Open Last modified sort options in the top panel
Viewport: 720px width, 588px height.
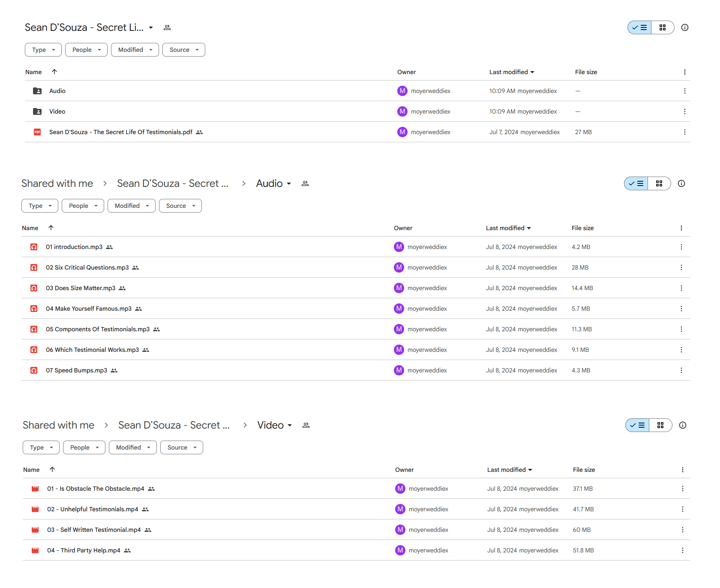pyautogui.click(x=512, y=72)
